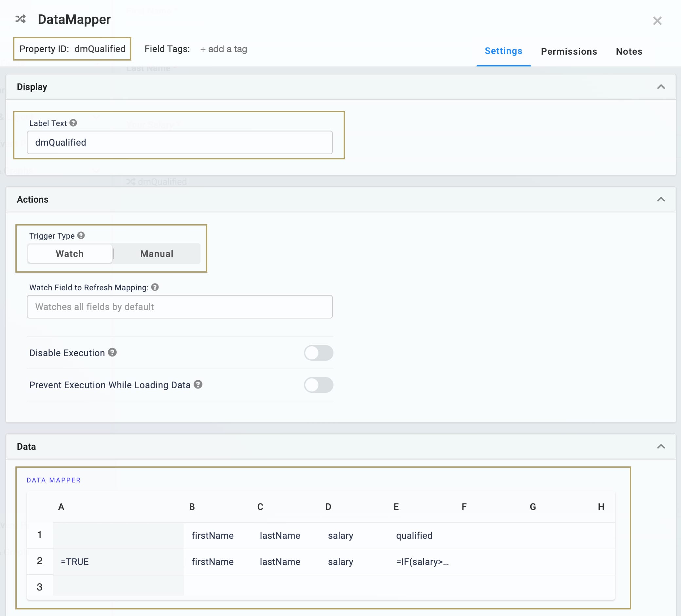Click column E header
Screen dimensions: 681x616
396,507
